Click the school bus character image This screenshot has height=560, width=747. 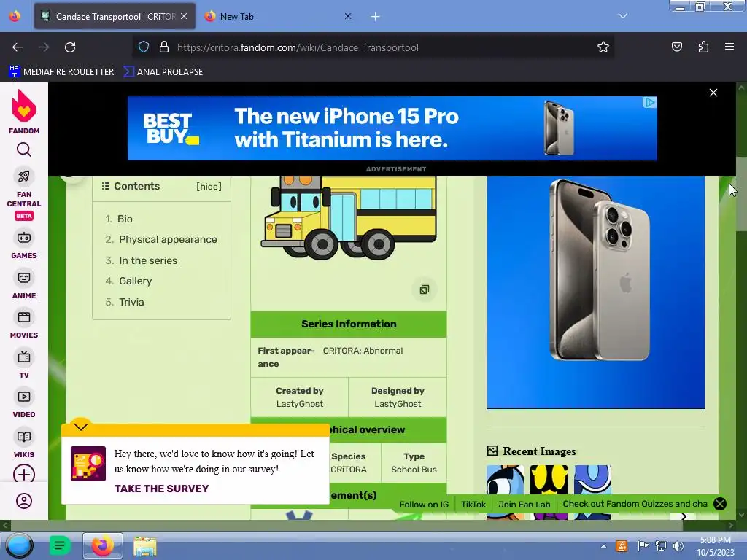(349, 218)
